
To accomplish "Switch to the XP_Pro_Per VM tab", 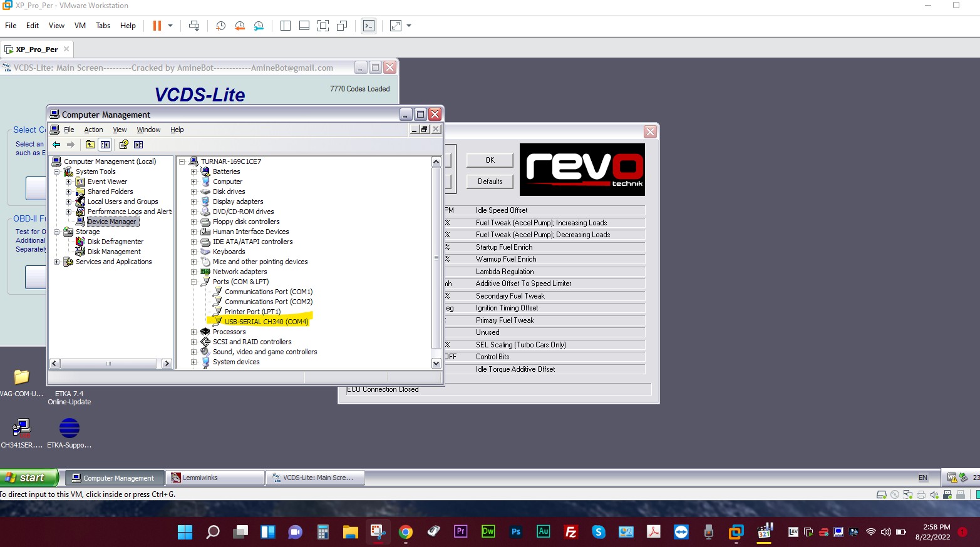I will tap(36, 49).
